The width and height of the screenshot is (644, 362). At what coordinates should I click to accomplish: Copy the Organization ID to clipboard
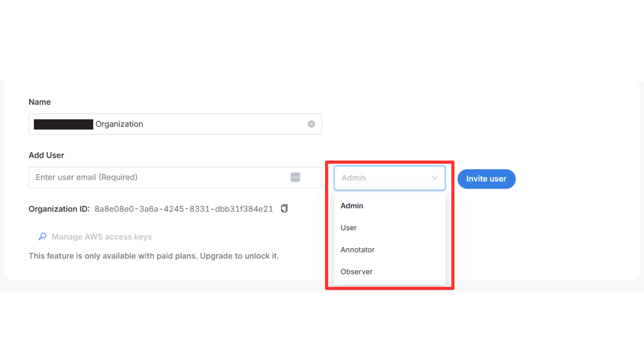tap(284, 208)
